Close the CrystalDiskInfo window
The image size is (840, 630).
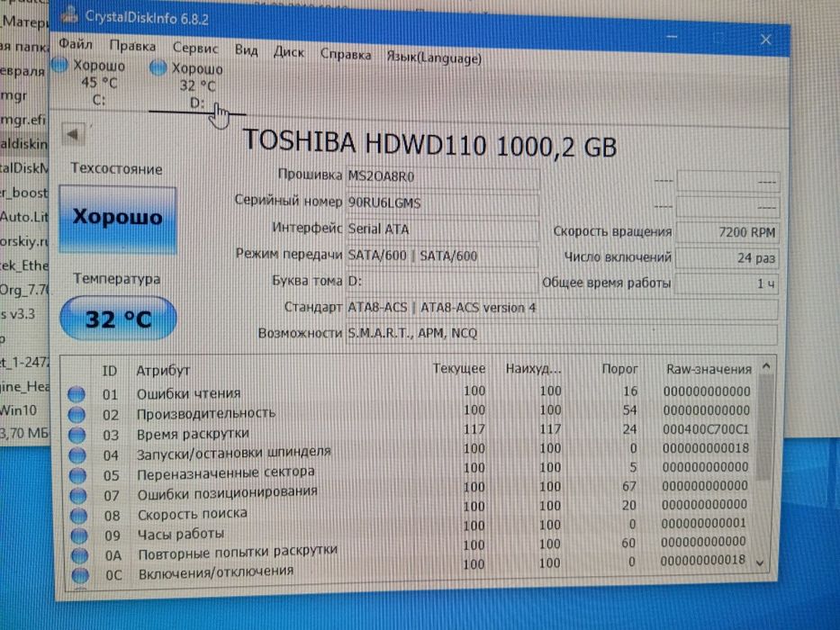pos(766,40)
